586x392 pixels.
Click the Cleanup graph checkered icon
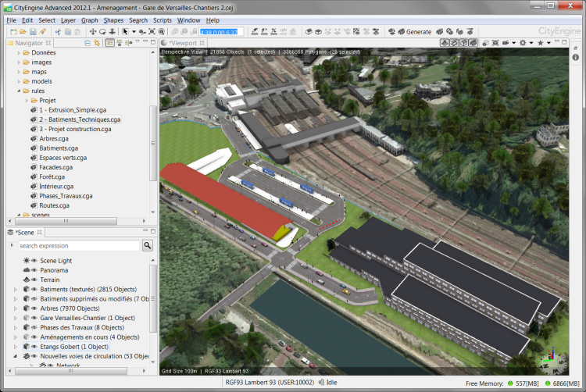(356, 32)
